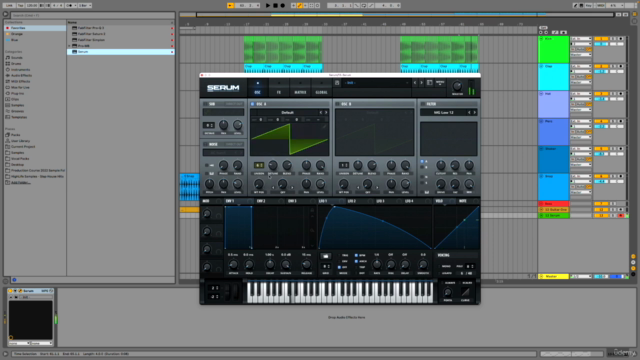Open Current Project under Places
Screen dimensions: 640x360
(22, 147)
